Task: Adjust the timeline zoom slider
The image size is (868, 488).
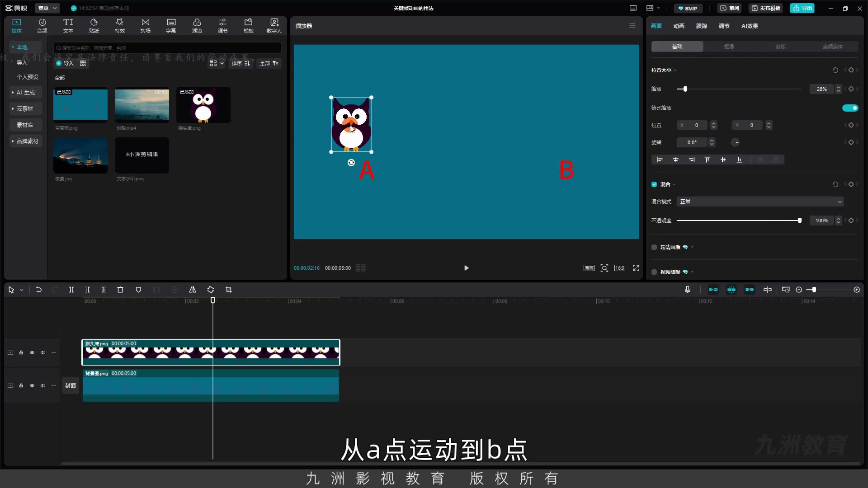Action: pyautogui.click(x=827, y=290)
